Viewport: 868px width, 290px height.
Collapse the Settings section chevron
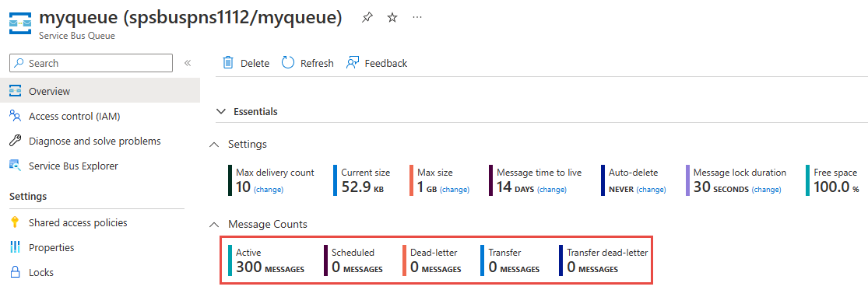click(213, 145)
